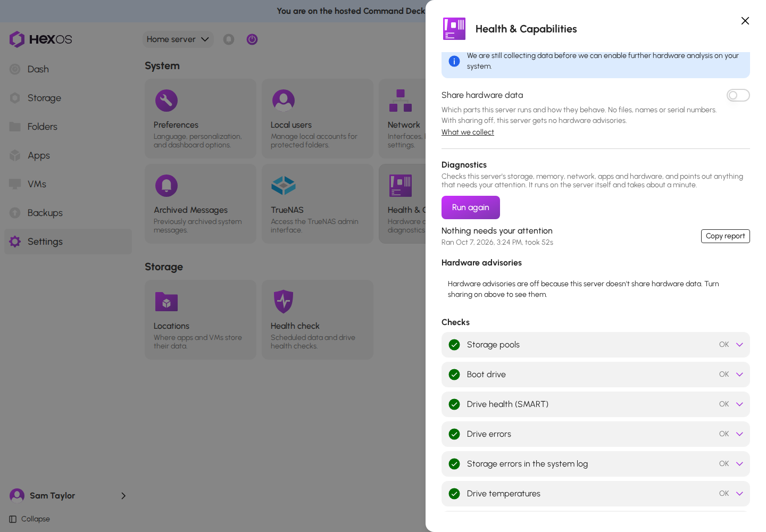Image resolution: width=766 pixels, height=532 pixels.
Task: Open the Archived Messages bell icon
Action: 166,186
